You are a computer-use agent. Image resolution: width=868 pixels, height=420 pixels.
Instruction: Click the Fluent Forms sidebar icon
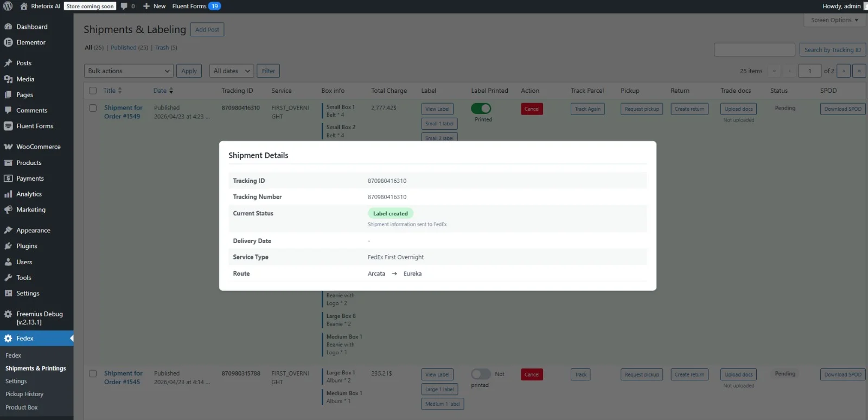pos(8,126)
